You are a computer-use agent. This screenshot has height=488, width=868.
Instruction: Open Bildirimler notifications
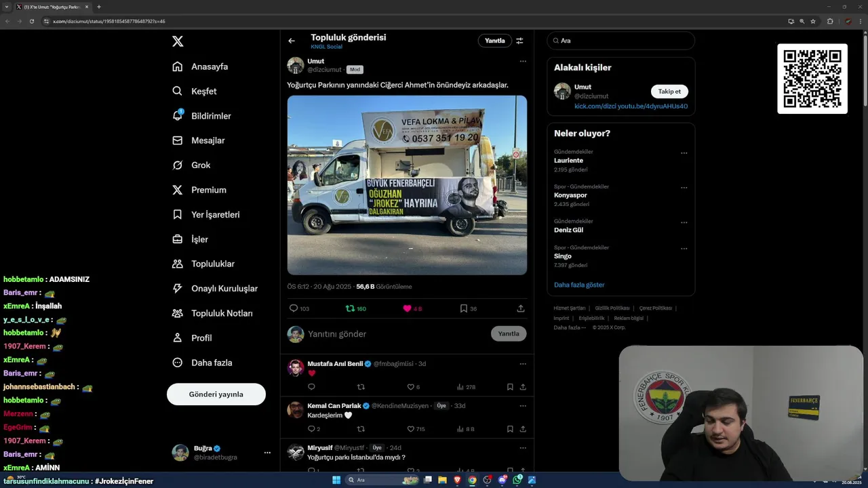201,116
